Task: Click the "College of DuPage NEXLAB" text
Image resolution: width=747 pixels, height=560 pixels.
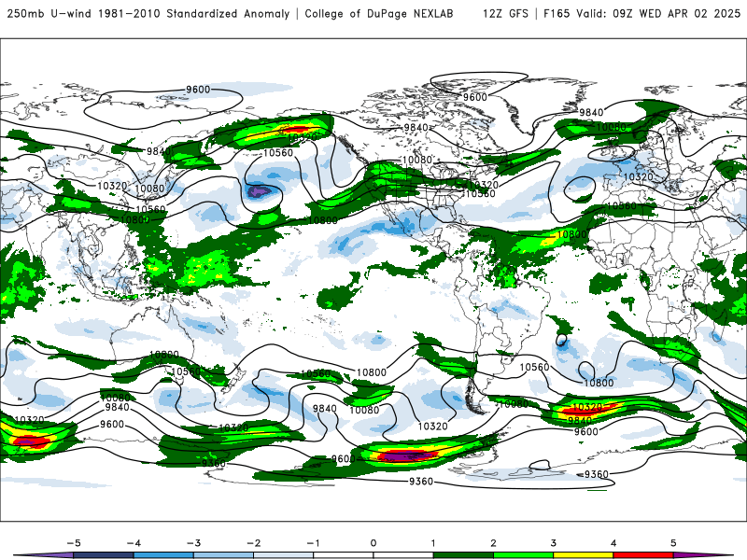Action: pyautogui.click(x=379, y=14)
